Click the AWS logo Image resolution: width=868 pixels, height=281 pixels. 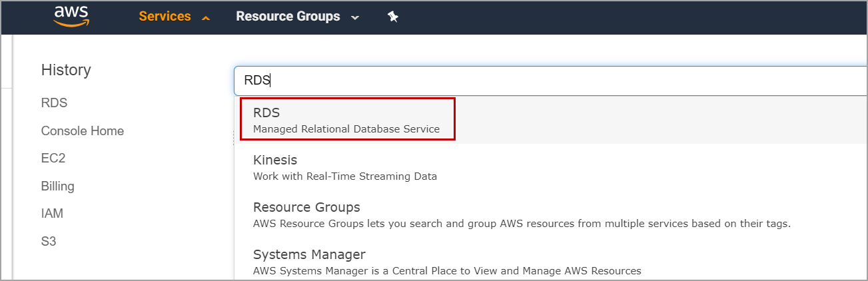[71, 17]
